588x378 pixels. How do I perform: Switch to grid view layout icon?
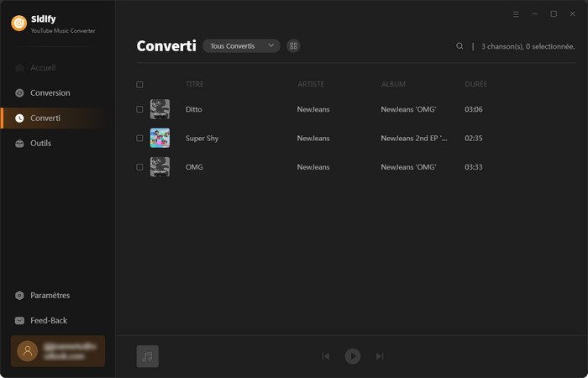[293, 46]
